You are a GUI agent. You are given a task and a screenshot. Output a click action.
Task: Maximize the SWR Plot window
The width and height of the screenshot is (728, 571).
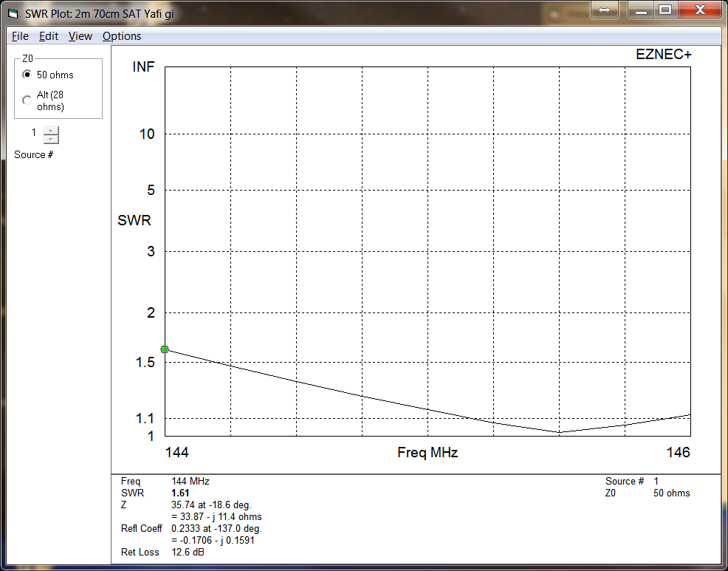(665, 10)
